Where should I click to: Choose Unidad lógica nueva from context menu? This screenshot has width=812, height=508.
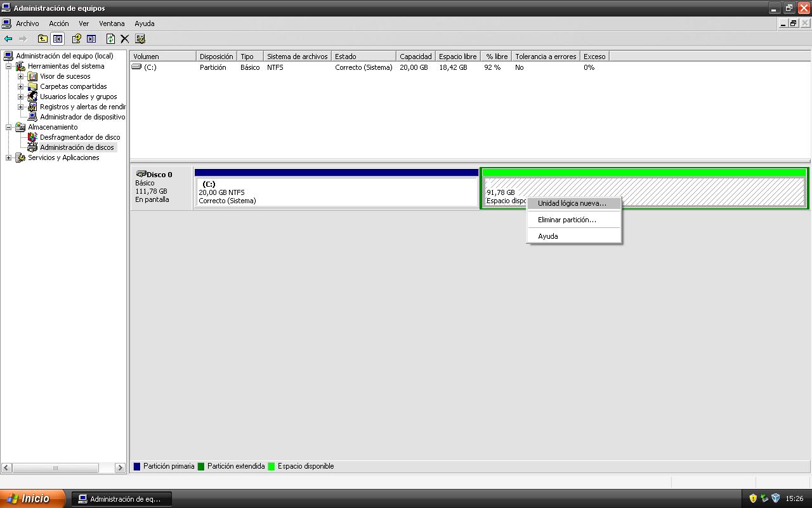(x=572, y=203)
